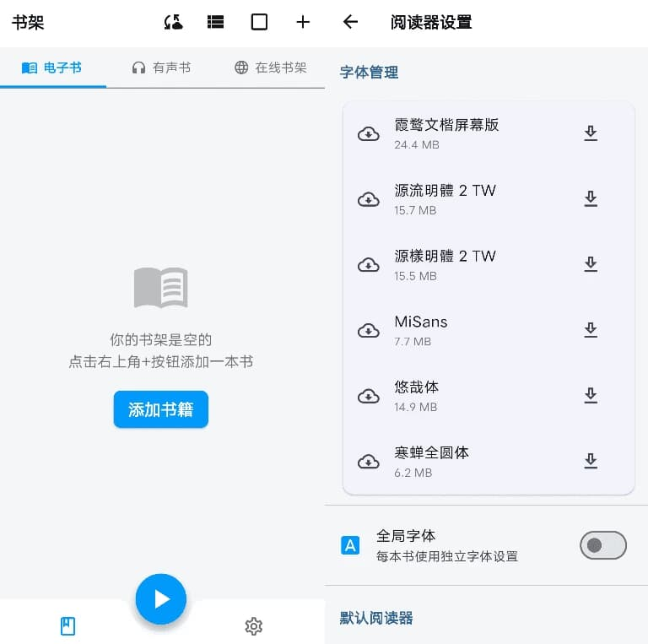Toggle the 全局字体 switch
The height and width of the screenshot is (644, 648).
(x=602, y=545)
